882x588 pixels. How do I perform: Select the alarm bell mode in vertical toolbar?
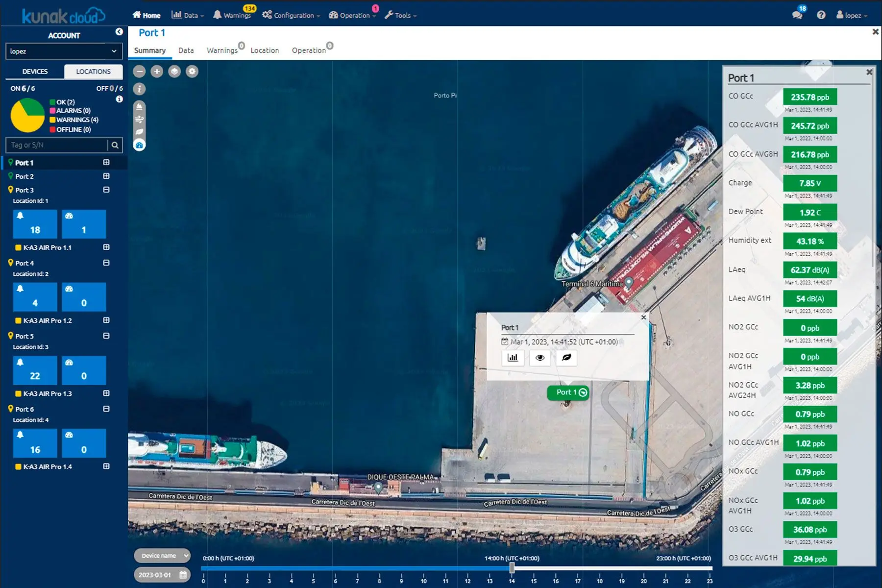click(140, 106)
